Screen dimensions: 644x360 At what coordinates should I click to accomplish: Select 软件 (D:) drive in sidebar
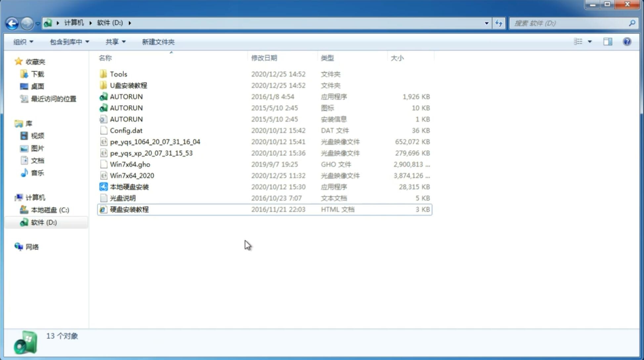(x=43, y=222)
